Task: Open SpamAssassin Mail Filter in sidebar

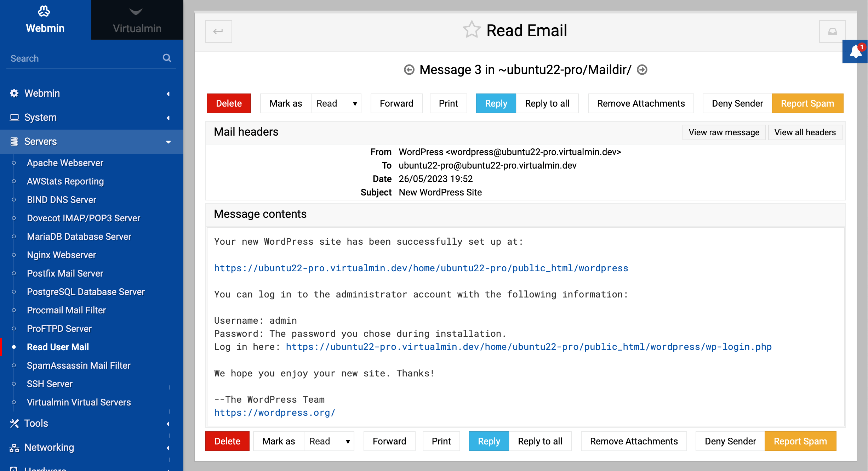Action: (79, 365)
